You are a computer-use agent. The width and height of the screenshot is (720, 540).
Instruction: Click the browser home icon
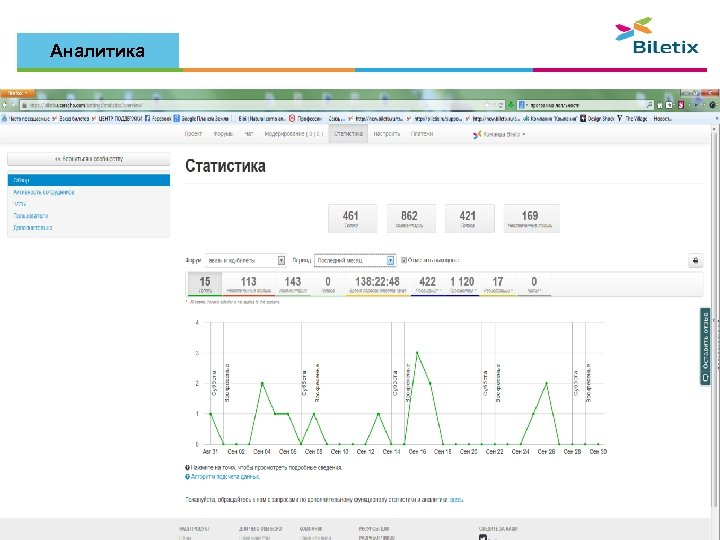660,105
